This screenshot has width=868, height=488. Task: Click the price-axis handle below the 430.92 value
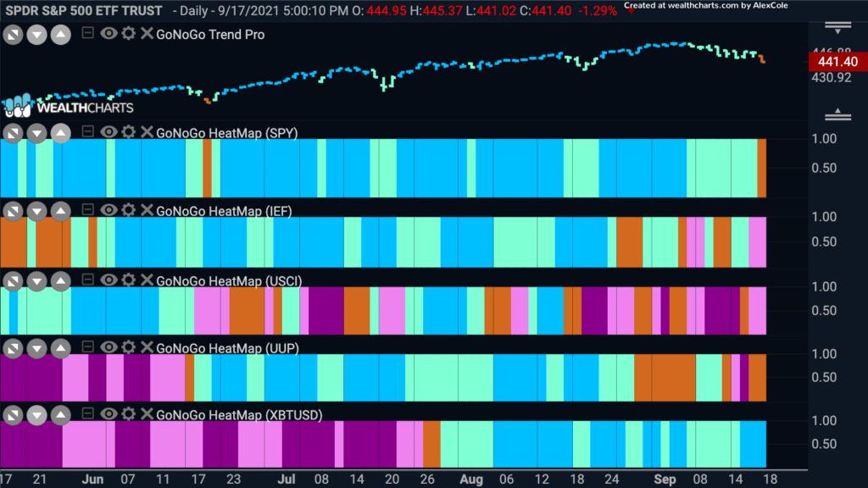pyautogui.click(x=837, y=114)
